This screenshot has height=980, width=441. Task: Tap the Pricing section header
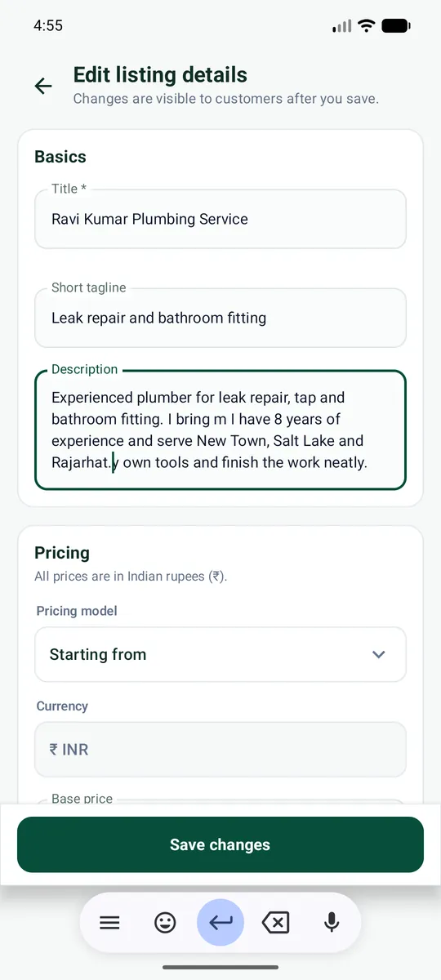pos(62,553)
